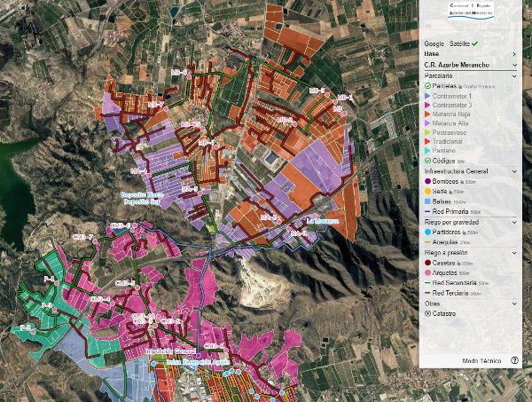
Task: Click the Bombeos purple circle icon
Action: pyautogui.click(x=428, y=181)
